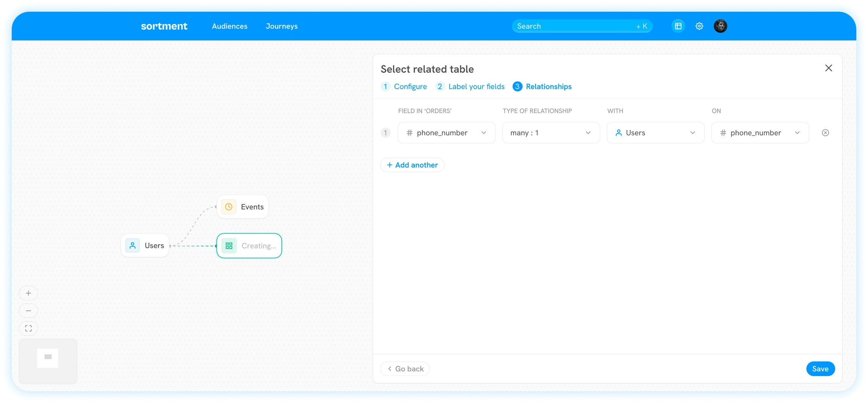This screenshot has height=403, width=868.
Task: Zoom in on the canvas
Action: click(x=28, y=293)
